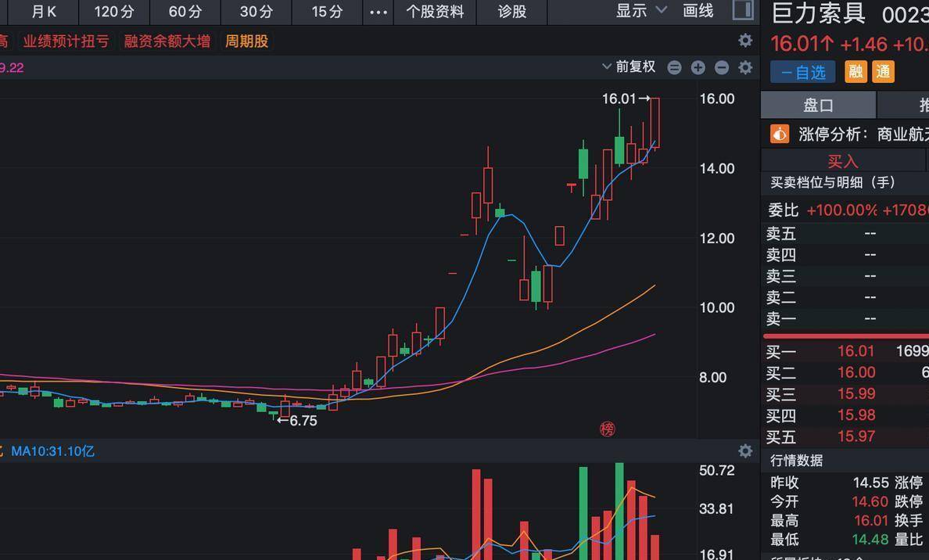Image resolution: width=929 pixels, height=560 pixels.
Task: Click the 买入 buy button
Action: [842, 161]
